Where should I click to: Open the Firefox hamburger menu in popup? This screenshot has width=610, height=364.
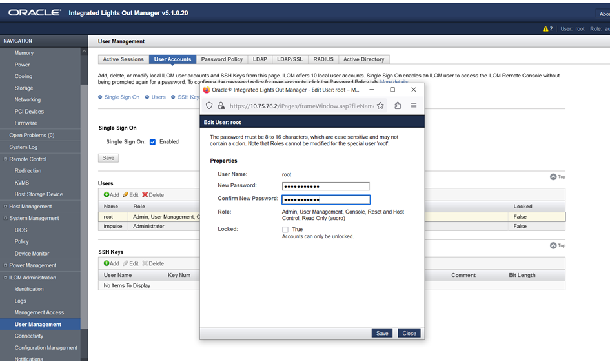414,106
